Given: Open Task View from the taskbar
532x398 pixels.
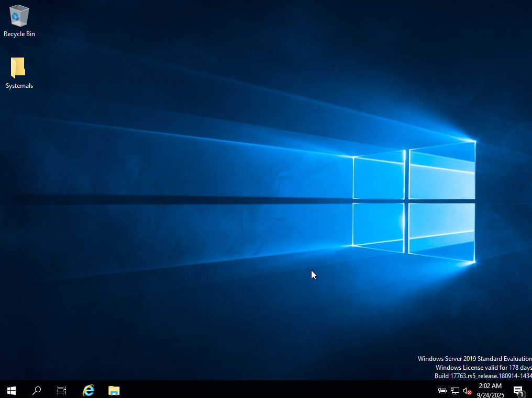Looking at the screenshot, I should (62, 390).
